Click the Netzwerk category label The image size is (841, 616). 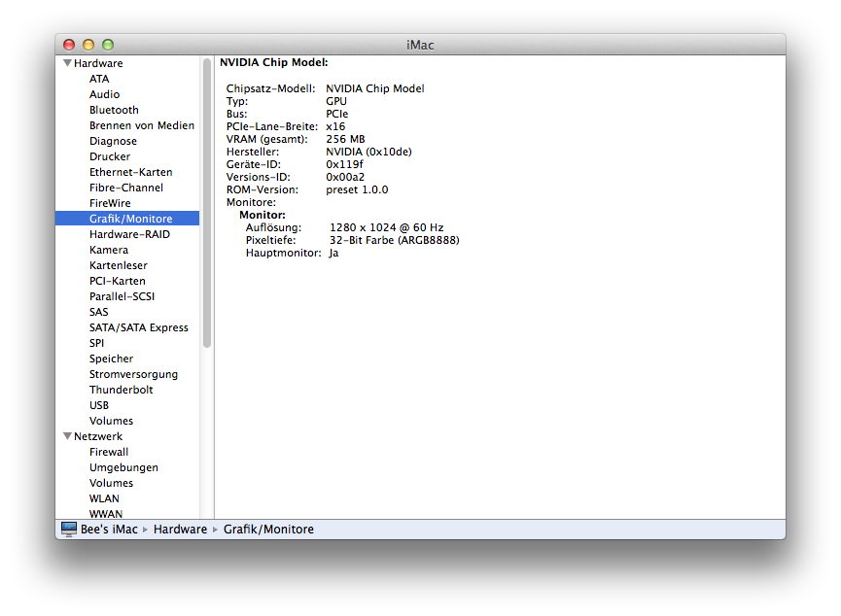[98, 436]
